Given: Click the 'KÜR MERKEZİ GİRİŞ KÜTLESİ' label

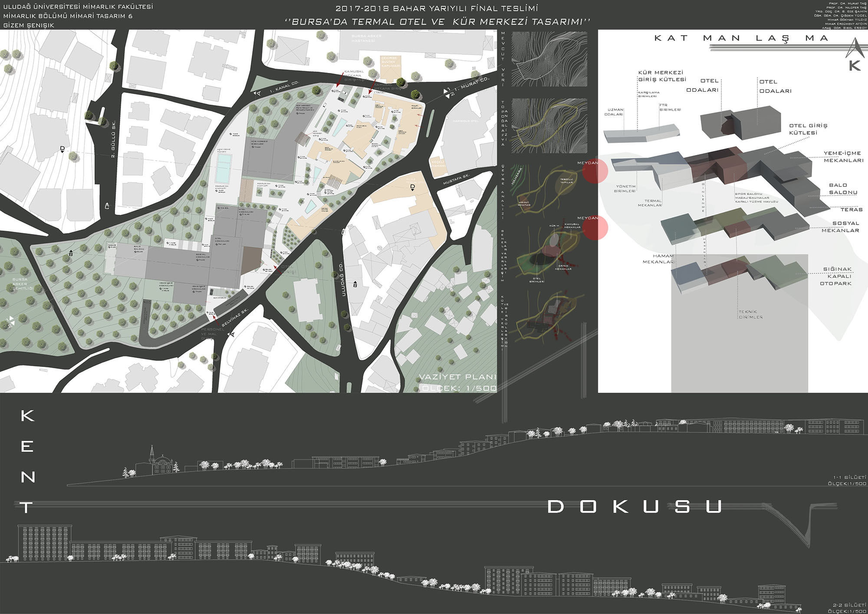Looking at the screenshot, I should [662, 76].
